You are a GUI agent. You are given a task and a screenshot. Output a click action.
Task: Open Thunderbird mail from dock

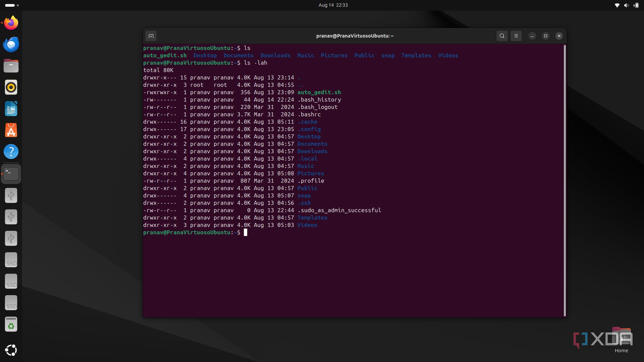click(11, 44)
